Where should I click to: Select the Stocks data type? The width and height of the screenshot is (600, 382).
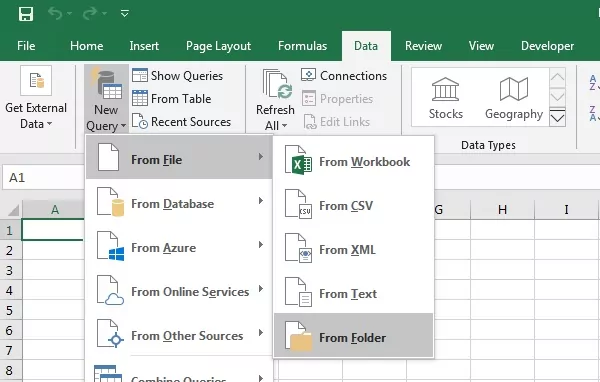(x=445, y=98)
